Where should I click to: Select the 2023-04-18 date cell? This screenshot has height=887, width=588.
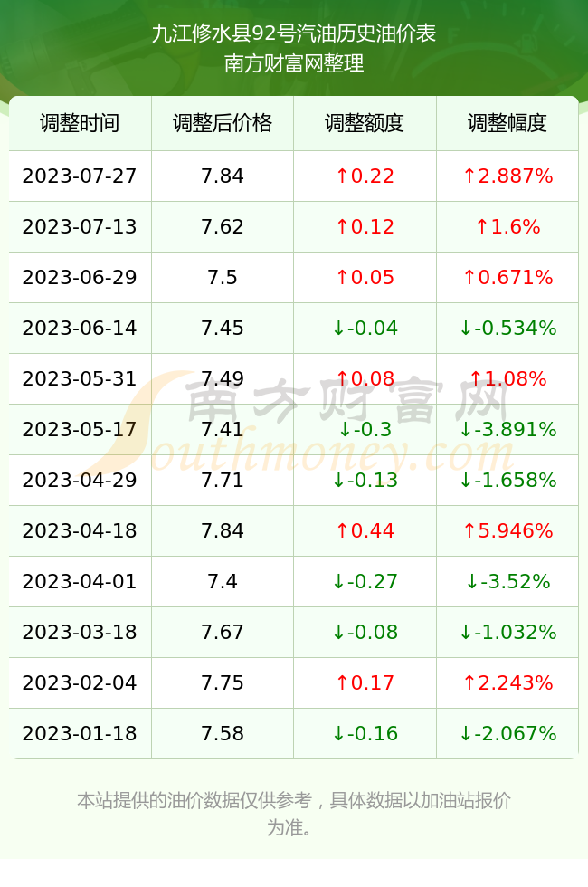click(80, 530)
